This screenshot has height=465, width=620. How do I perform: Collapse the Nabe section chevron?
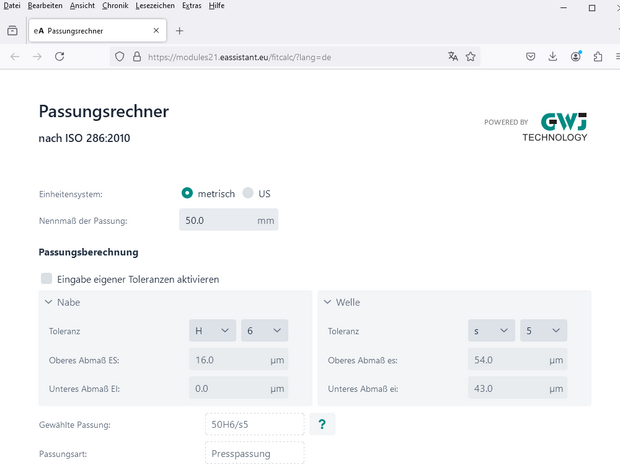(x=48, y=302)
